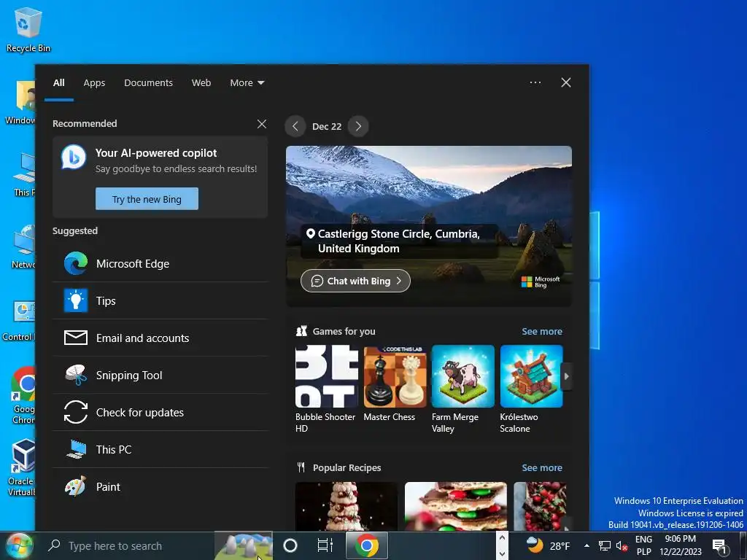Click Try the new Bing button
The width and height of the screenshot is (747, 560).
tap(147, 199)
